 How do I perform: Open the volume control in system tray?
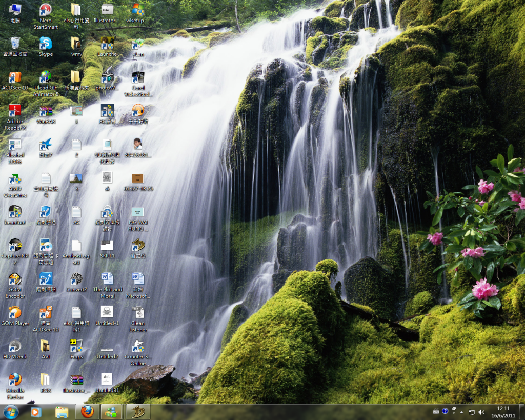click(x=481, y=412)
